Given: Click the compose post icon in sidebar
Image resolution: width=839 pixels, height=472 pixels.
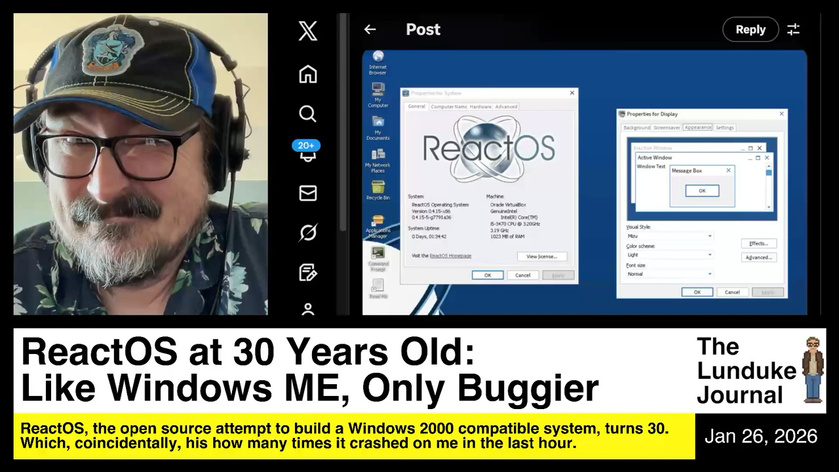Looking at the screenshot, I should pos(308,272).
